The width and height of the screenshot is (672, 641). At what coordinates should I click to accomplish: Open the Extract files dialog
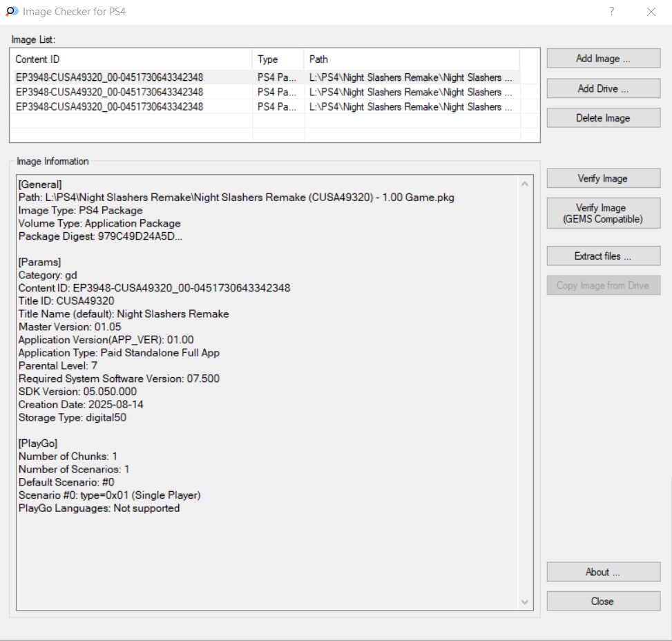[603, 256]
